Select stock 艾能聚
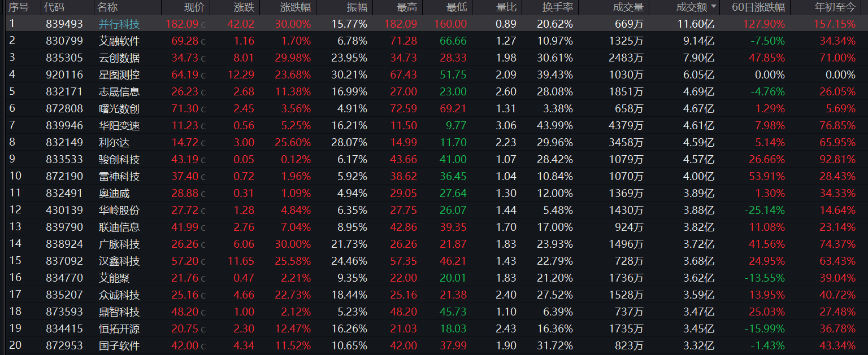868x355 pixels. click(114, 278)
